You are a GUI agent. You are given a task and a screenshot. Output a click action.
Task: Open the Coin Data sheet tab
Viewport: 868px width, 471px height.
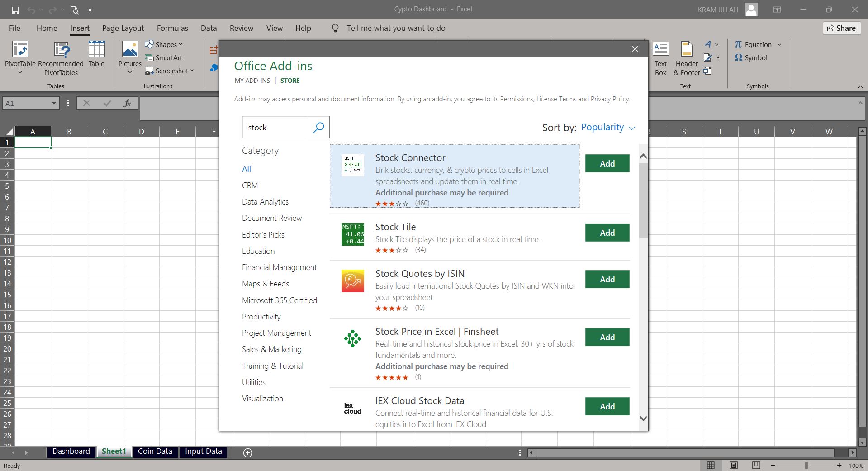click(155, 452)
